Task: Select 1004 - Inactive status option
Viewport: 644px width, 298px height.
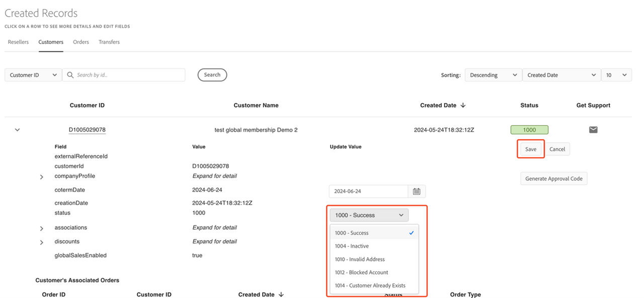Action: tap(352, 246)
